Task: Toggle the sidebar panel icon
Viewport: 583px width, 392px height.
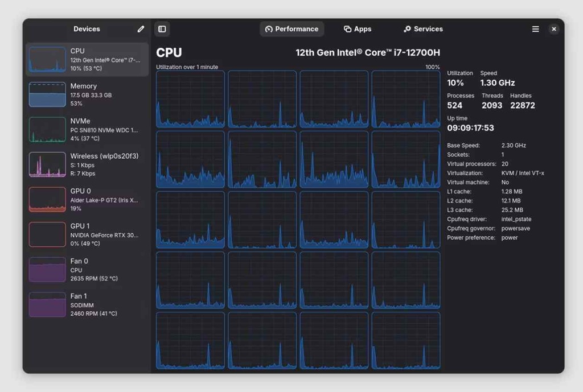Action: (162, 29)
